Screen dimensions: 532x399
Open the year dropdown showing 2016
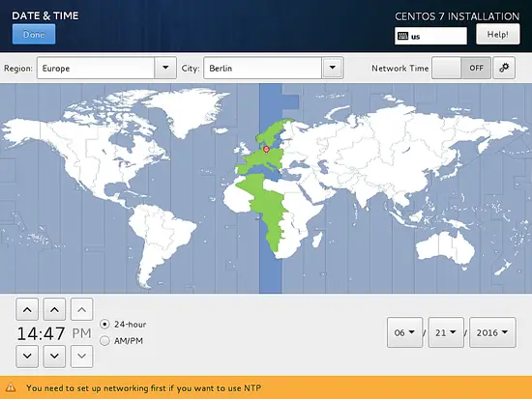(492, 332)
